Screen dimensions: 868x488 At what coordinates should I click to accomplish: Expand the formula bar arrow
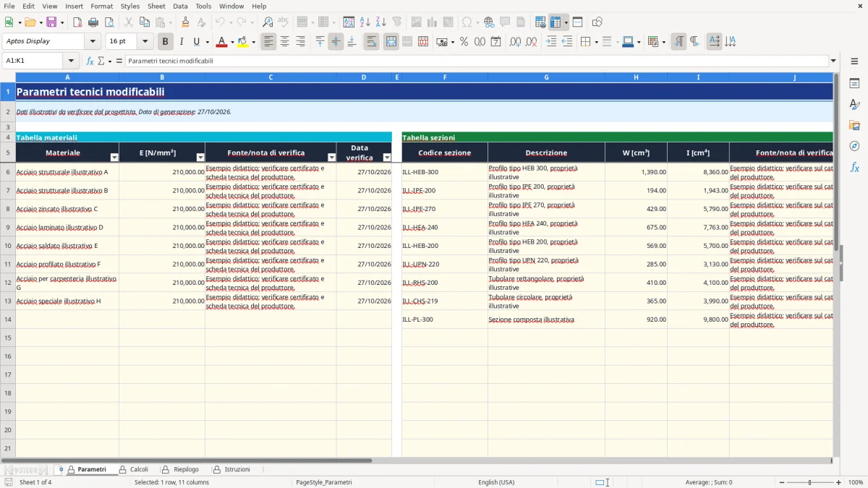tap(834, 61)
